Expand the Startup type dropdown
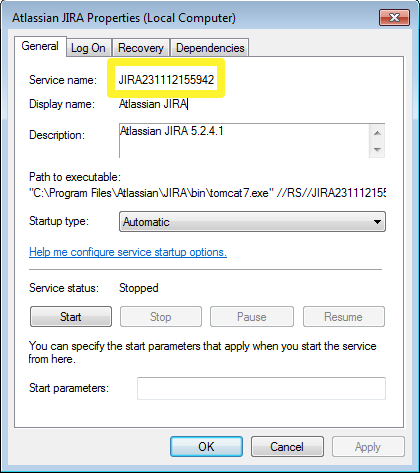Screen dimensions: 420x473 252,222
